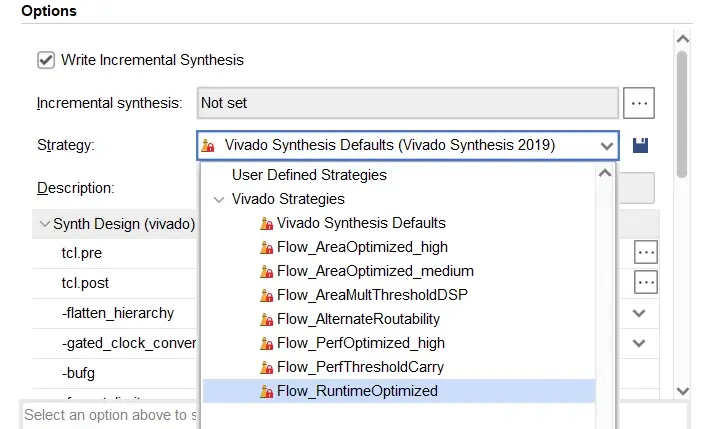Click the Options panel vertical scrollbar thumb
This screenshot has height=429, width=704.
pos(682,115)
